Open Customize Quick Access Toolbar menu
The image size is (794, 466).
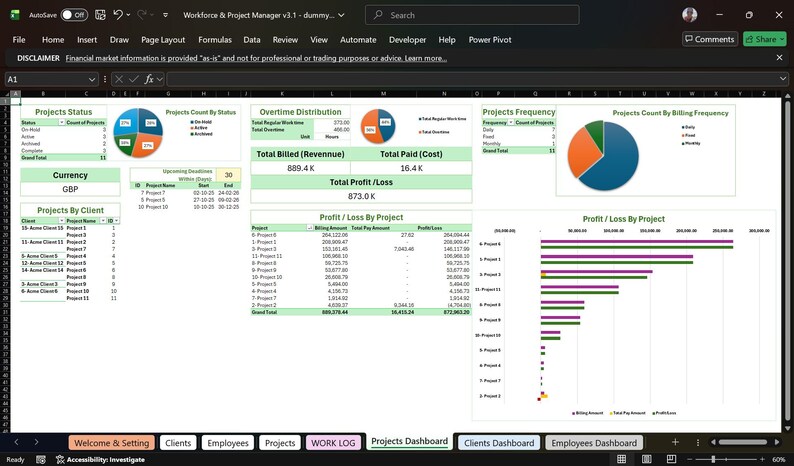tap(166, 15)
